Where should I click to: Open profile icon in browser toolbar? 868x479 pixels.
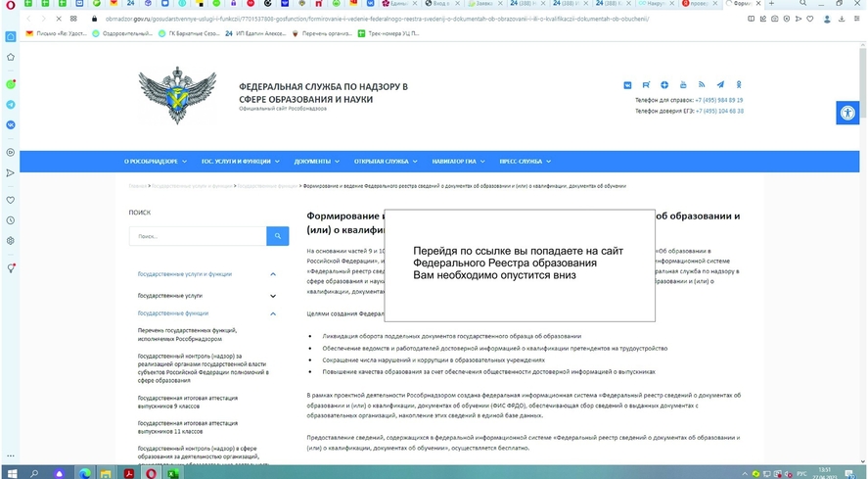point(827,19)
